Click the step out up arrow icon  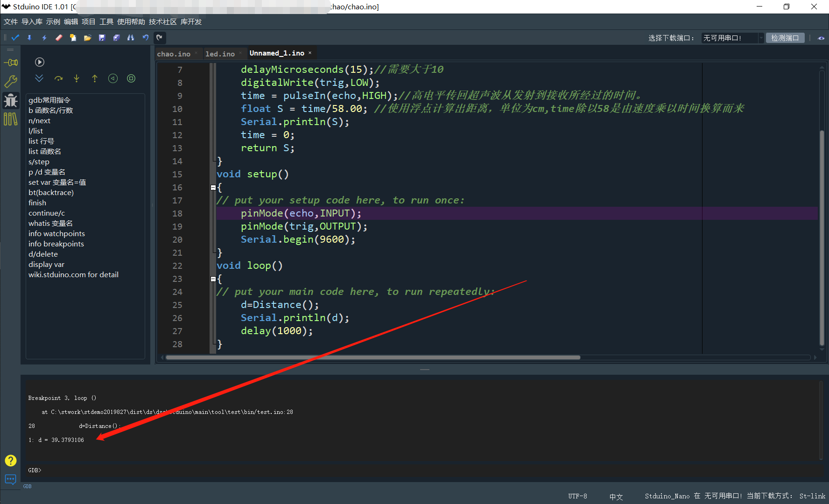click(95, 78)
